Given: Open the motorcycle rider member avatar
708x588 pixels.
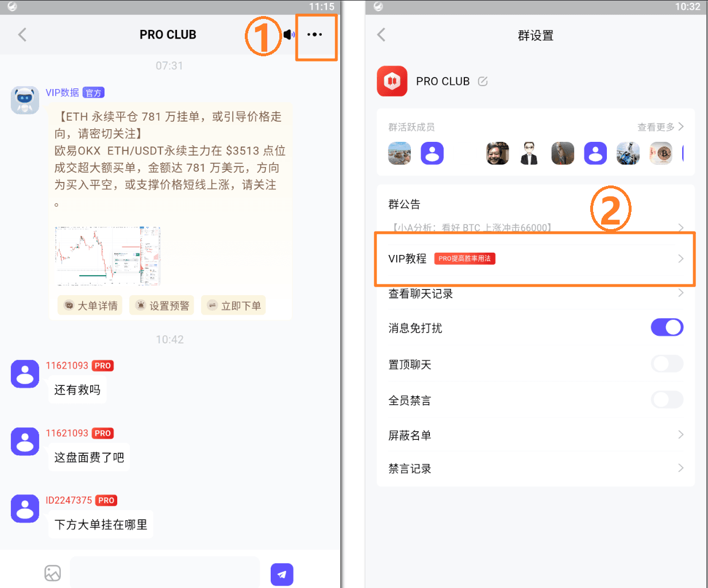Looking at the screenshot, I should point(628,153).
